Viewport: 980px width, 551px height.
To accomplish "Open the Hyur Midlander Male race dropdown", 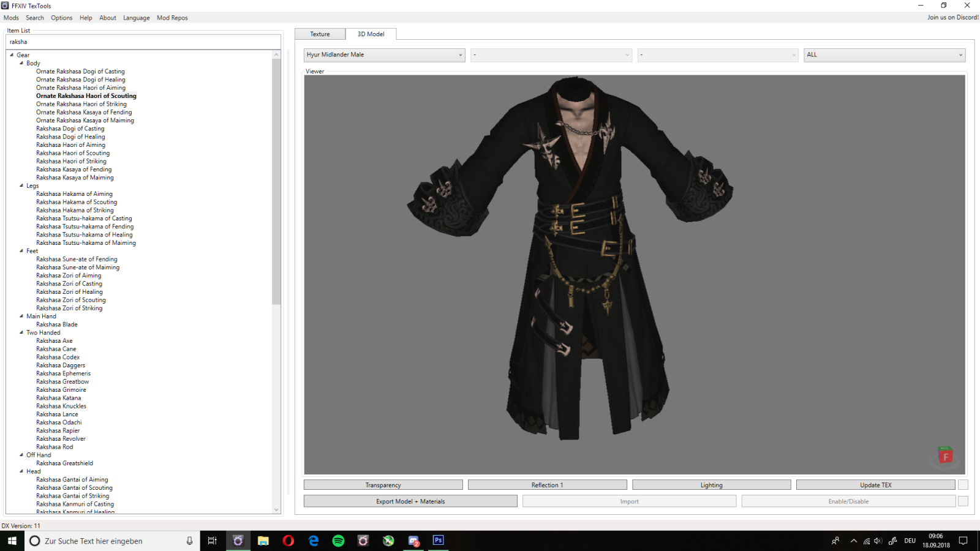I will tap(385, 54).
